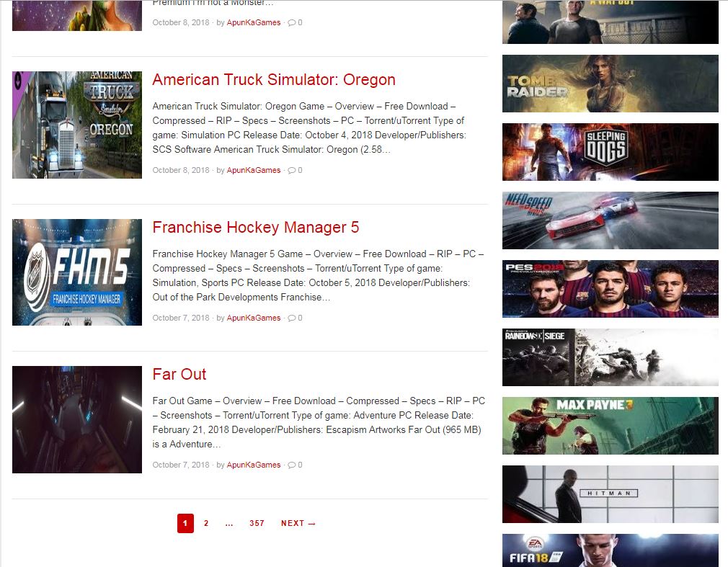Screen dimensions: 728x567
Task: Jump to last page 357
Action: pyautogui.click(x=257, y=524)
